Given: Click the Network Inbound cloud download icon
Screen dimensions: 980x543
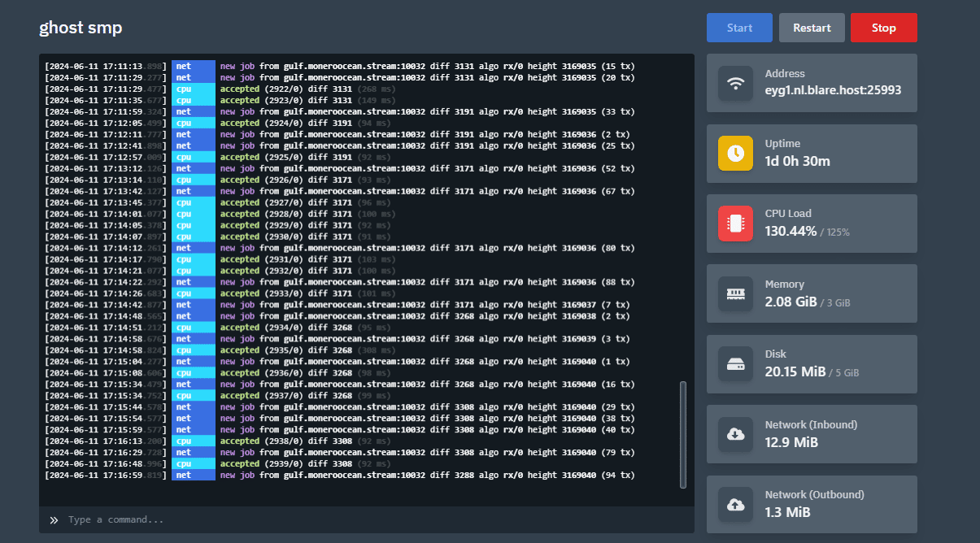Looking at the screenshot, I should tap(735, 434).
